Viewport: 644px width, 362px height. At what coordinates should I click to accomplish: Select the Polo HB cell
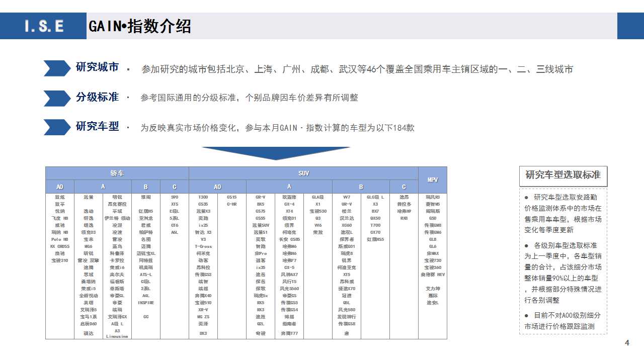pyautogui.click(x=60, y=240)
